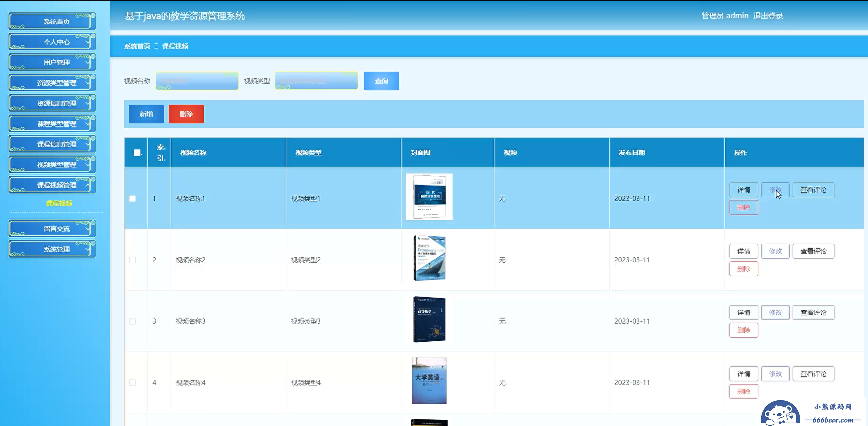This screenshot has width=868, height=426.
Task: Click 管理员 admin in the header
Action: pos(725,16)
